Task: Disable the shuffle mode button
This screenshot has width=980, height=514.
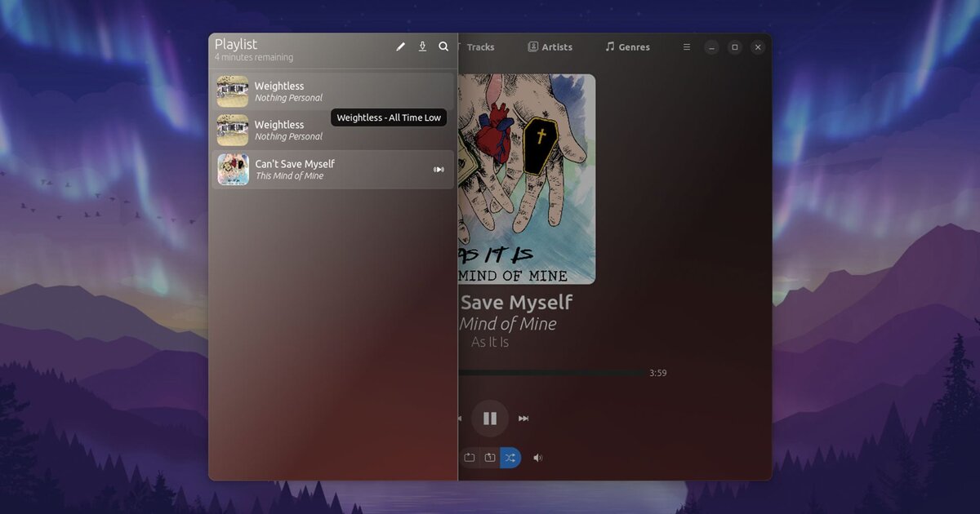Action: point(510,458)
